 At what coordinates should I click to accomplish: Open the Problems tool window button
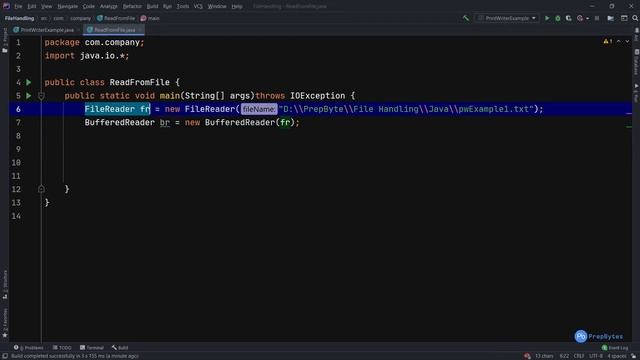tap(29, 348)
